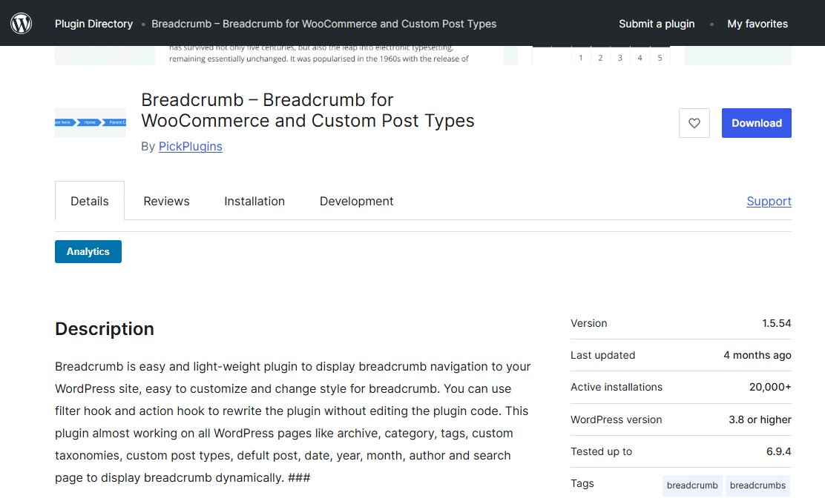Select the breadcrumbs tag
Screen dimensions: 825x504
757,485
